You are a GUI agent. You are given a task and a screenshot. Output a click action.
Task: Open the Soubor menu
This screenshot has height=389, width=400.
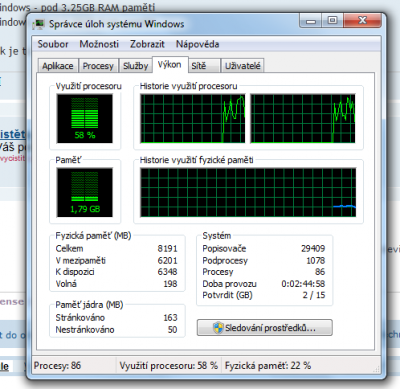[53, 44]
